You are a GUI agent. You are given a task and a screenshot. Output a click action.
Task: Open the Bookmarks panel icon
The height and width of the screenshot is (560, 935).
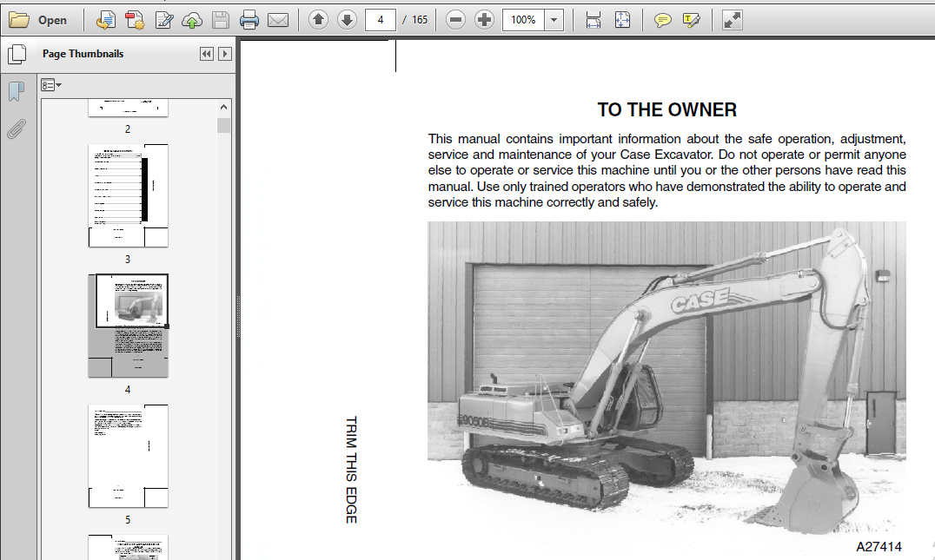(17, 92)
